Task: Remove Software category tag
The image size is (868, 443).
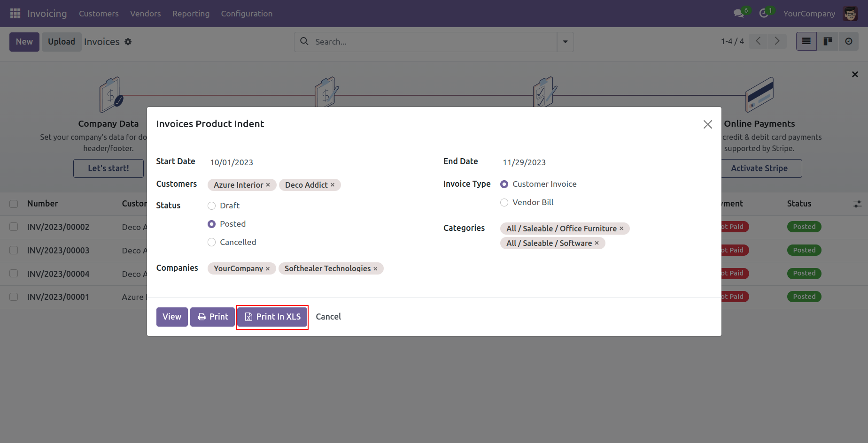Action: coord(597,243)
